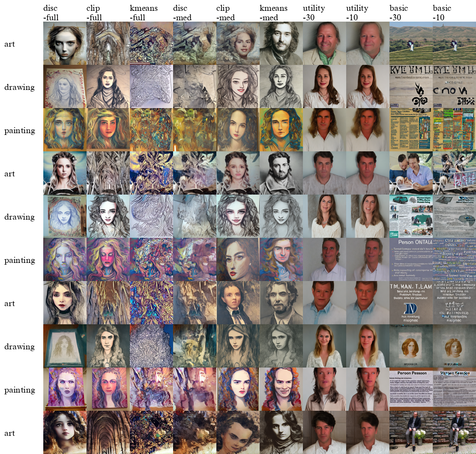Click the 'disc -med' column header
The image size is (476, 454).
[182, 13]
